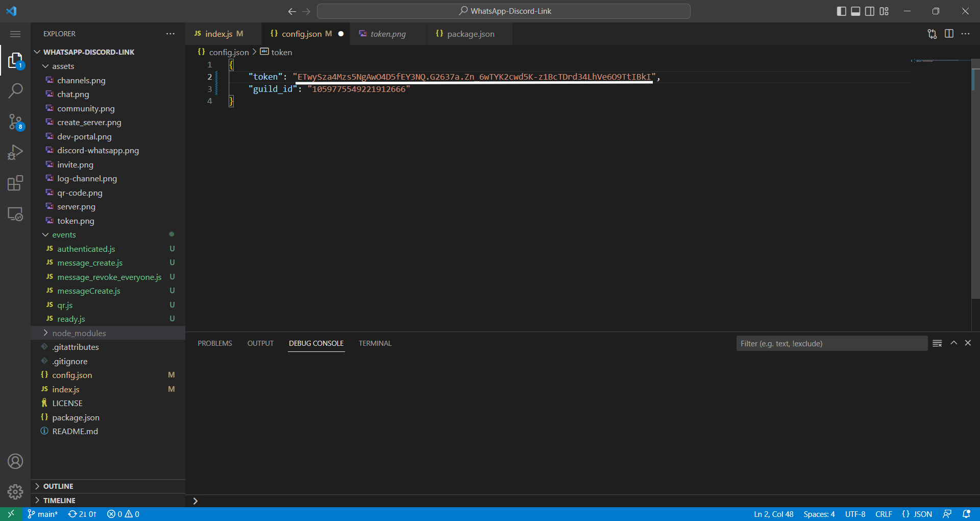Change indentation Spaces: 4

pyautogui.click(x=819, y=514)
